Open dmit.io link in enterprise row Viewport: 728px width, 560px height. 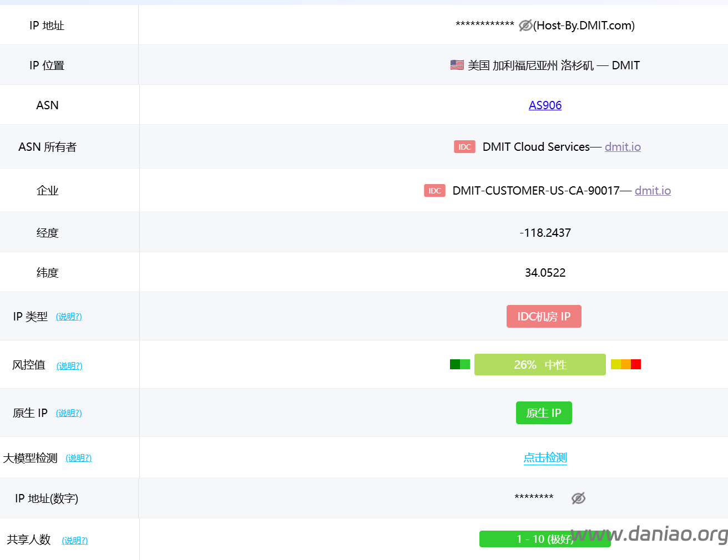click(x=653, y=191)
